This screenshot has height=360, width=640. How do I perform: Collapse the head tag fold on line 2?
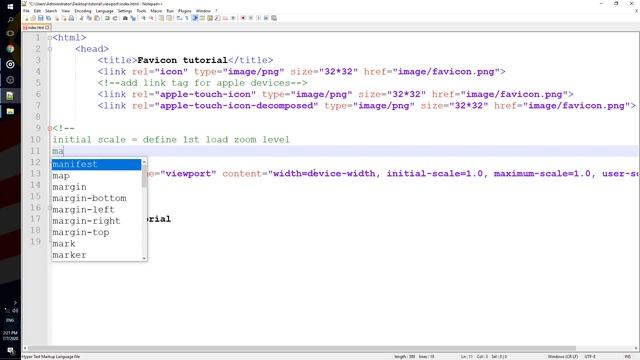coord(49,49)
